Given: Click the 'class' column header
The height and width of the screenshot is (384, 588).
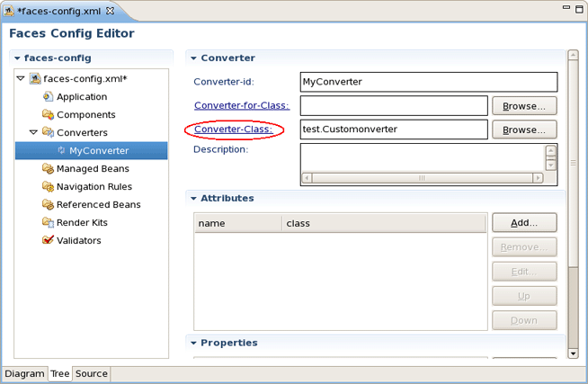Looking at the screenshot, I should 384,224.
